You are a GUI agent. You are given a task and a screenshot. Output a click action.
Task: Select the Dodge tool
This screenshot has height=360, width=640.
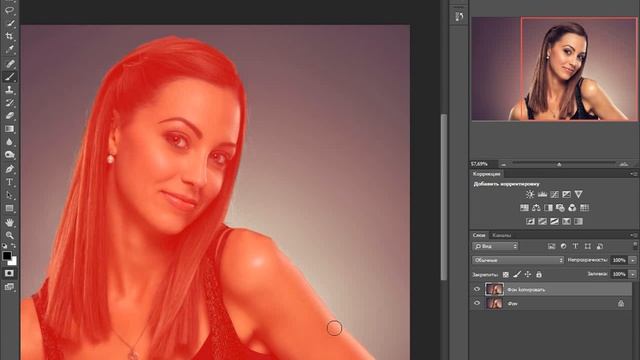pos(9,155)
